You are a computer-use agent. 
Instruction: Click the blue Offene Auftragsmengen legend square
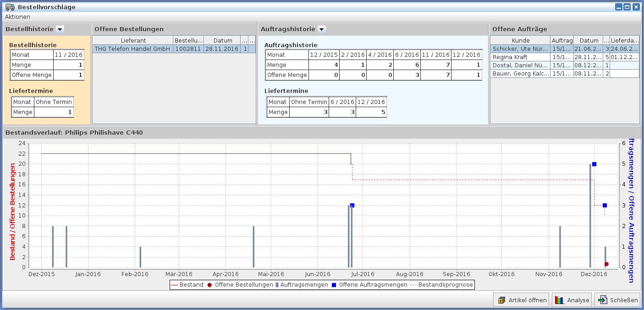coord(334,285)
